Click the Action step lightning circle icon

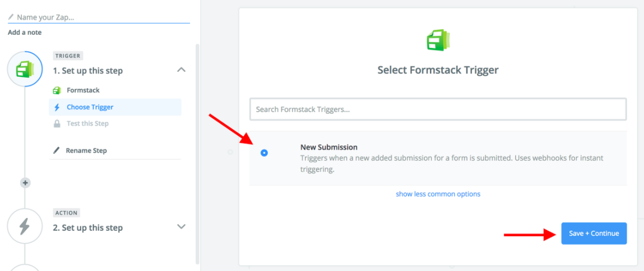click(25, 227)
